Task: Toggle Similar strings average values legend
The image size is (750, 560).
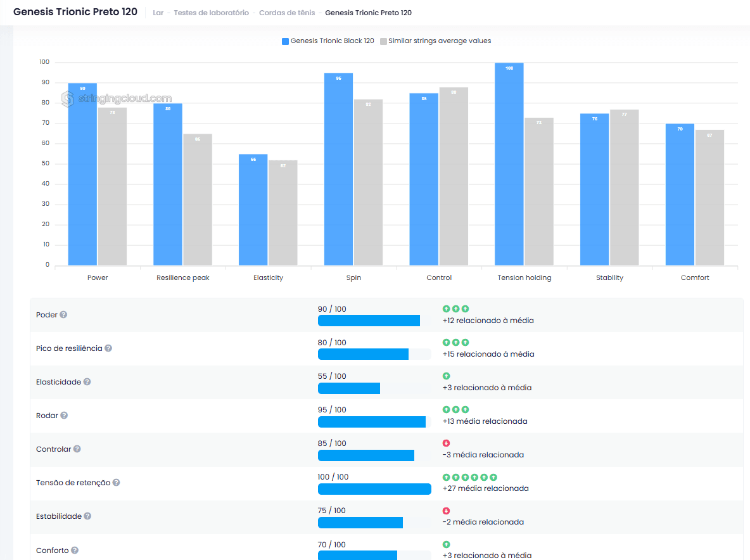Action: (x=435, y=41)
